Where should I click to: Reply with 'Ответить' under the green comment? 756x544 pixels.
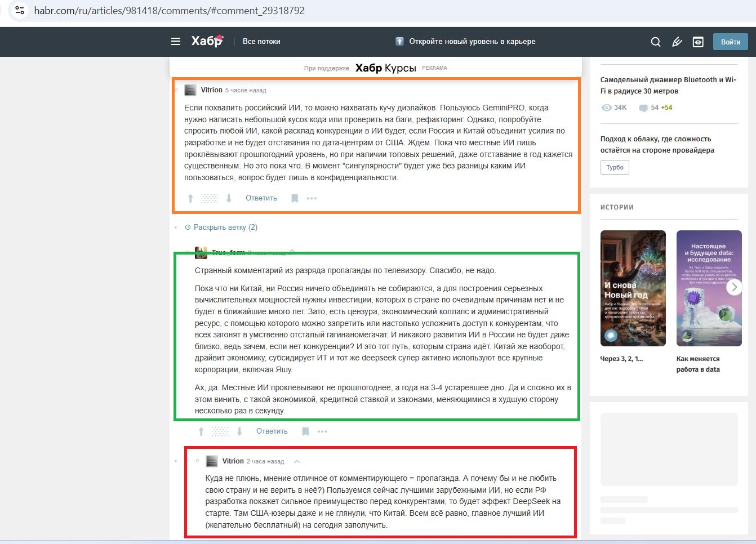271,430
